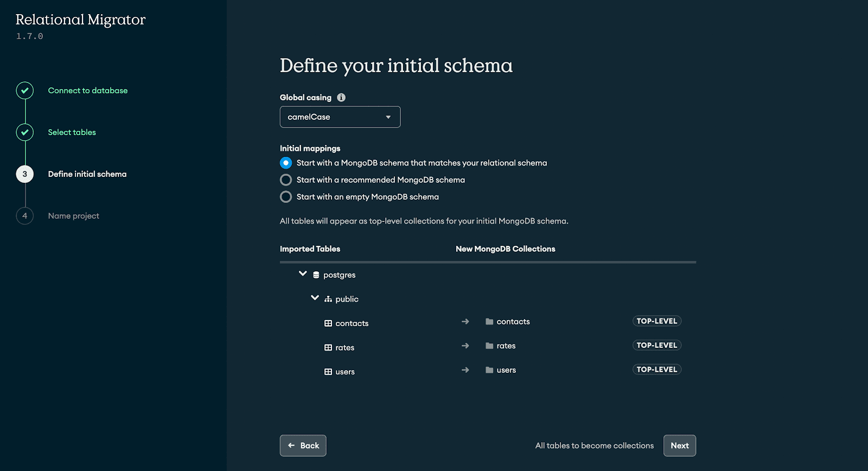
Task: Click the contacts table grid icon
Action: click(x=328, y=323)
